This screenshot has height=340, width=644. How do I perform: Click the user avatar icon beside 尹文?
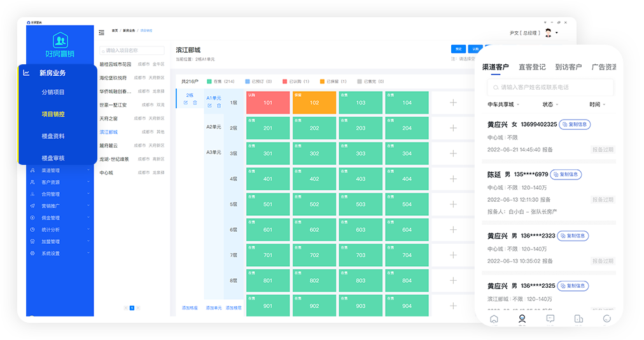(x=547, y=32)
